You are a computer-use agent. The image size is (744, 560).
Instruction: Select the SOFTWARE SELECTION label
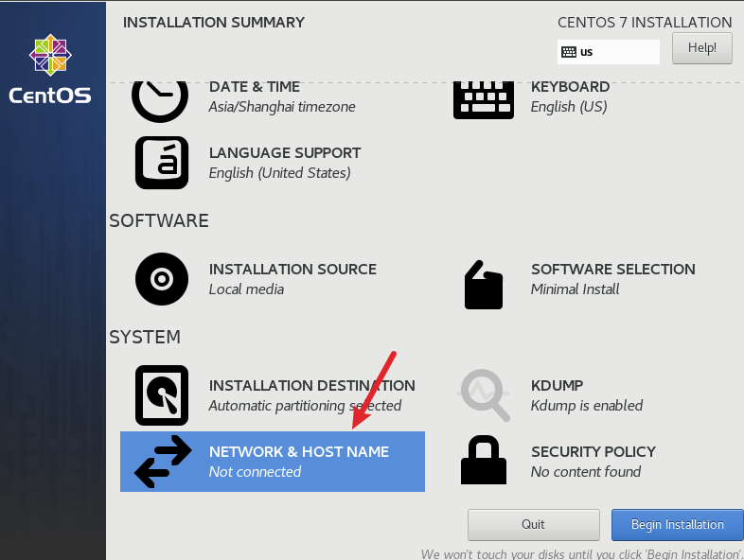coord(613,269)
